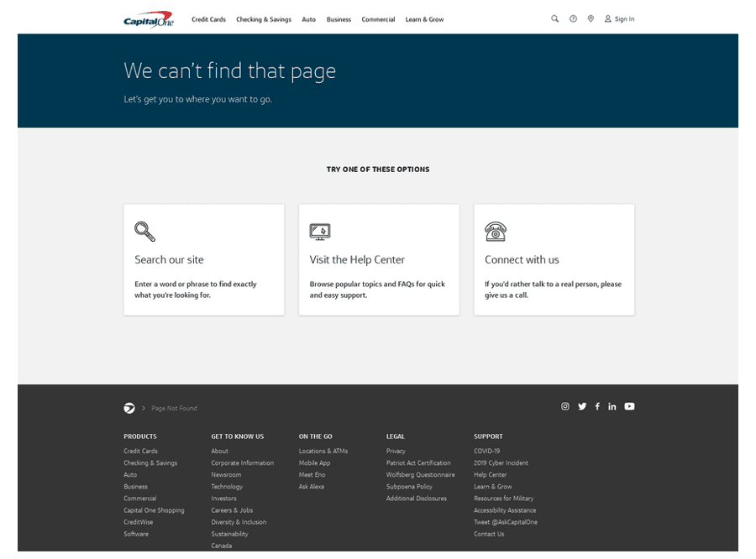Open footer Tweet @AskCapitalOne link
Screen dimensions: 756x559
pyautogui.click(x=506, y=522)
